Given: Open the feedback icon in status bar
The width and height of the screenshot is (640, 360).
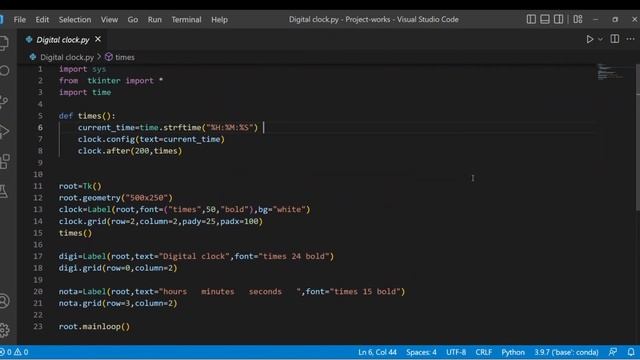Looking at the screenshot, I should 613,352.
